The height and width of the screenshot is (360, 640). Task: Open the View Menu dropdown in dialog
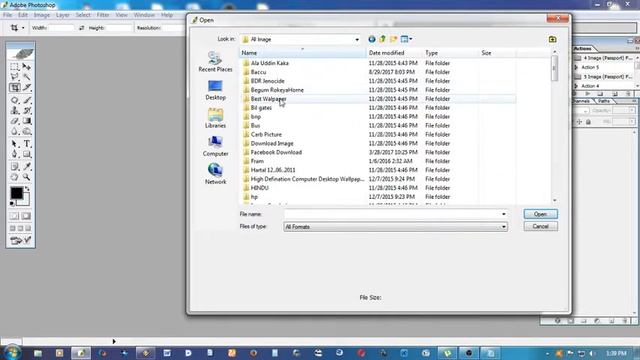click(x=411, y=39)
